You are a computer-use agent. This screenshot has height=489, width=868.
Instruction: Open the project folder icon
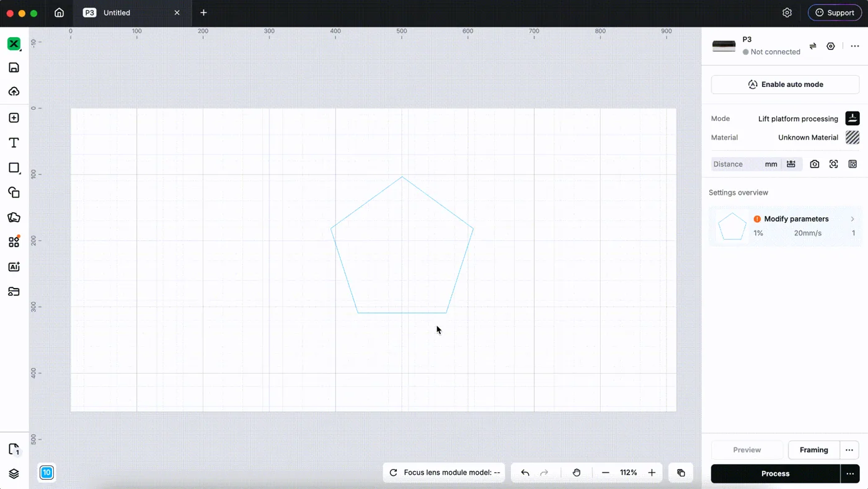[14, 292]
